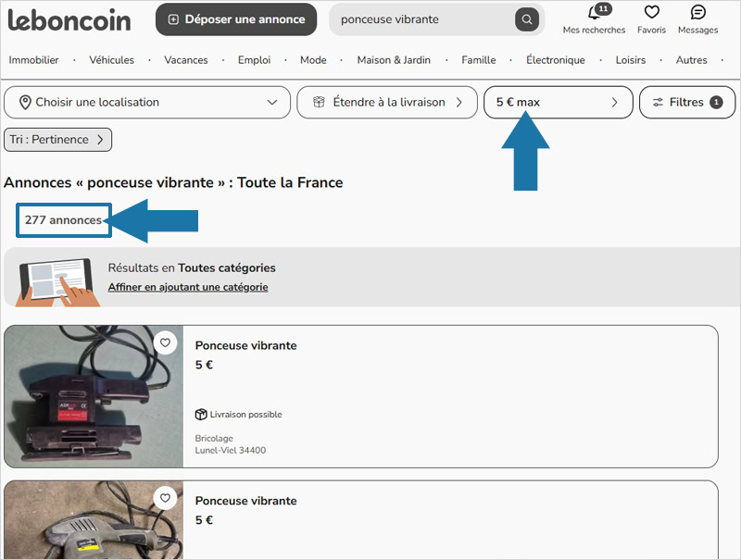Image resolution: width=741 pixels, height=560 pixels.
Task: Click the tablet illustration in results banner
Action: click(x=57, y=282)
